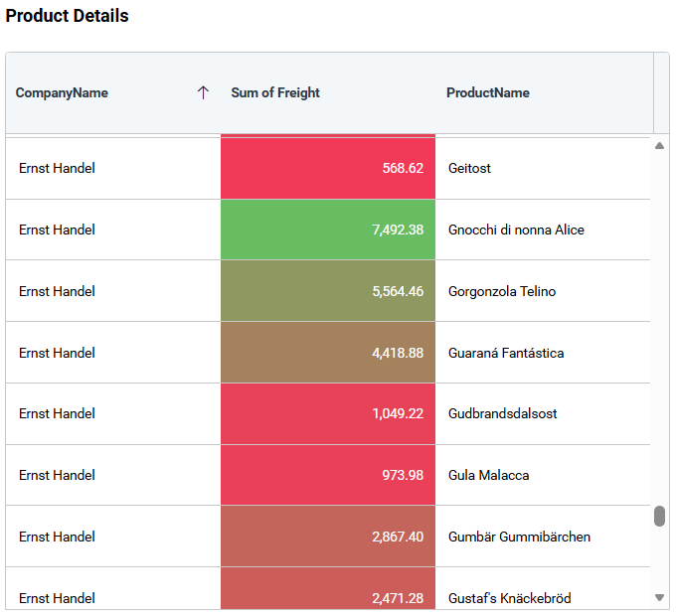Select the 973.98 freight cell
The width and height of the screenshot is (676, 616).
[x=328, y=475]
